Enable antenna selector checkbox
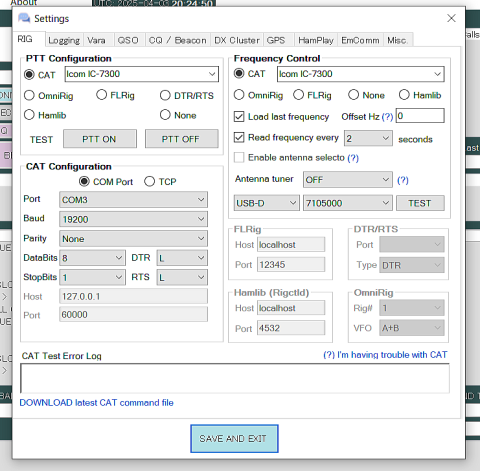480x471 pixels. point(239,157)
